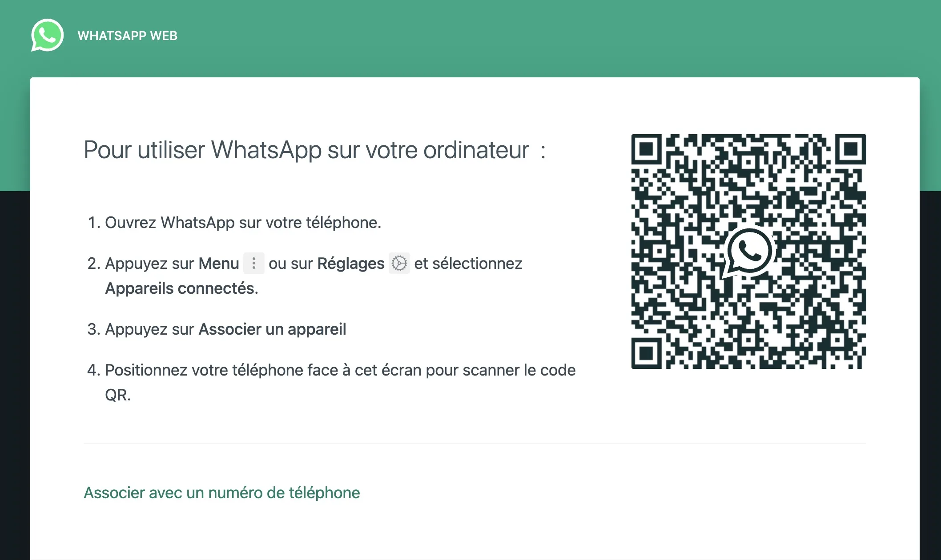This screenshot has width=941, height=560.
Task: Click the 'Appuyez sur' text in step 3
Action: [149, 329]
